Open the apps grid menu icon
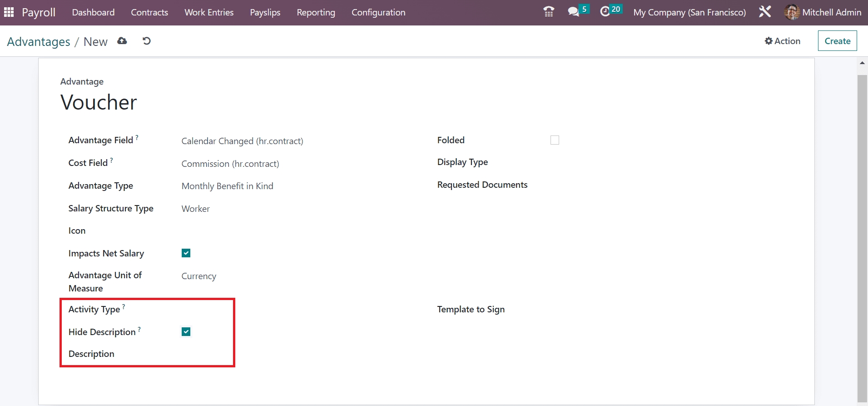 (x=9, y=12)
